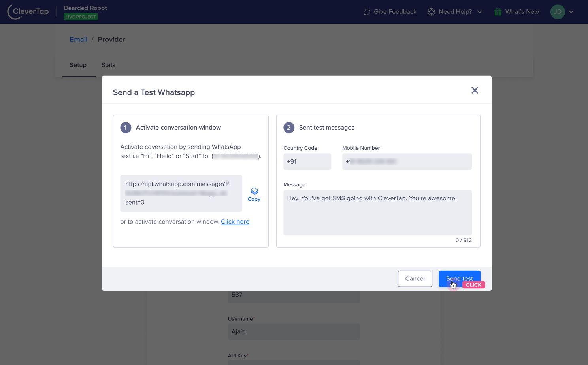Click the Copy layers icon
The width and height of the screenshot is (588, 365).
point(254,191)
